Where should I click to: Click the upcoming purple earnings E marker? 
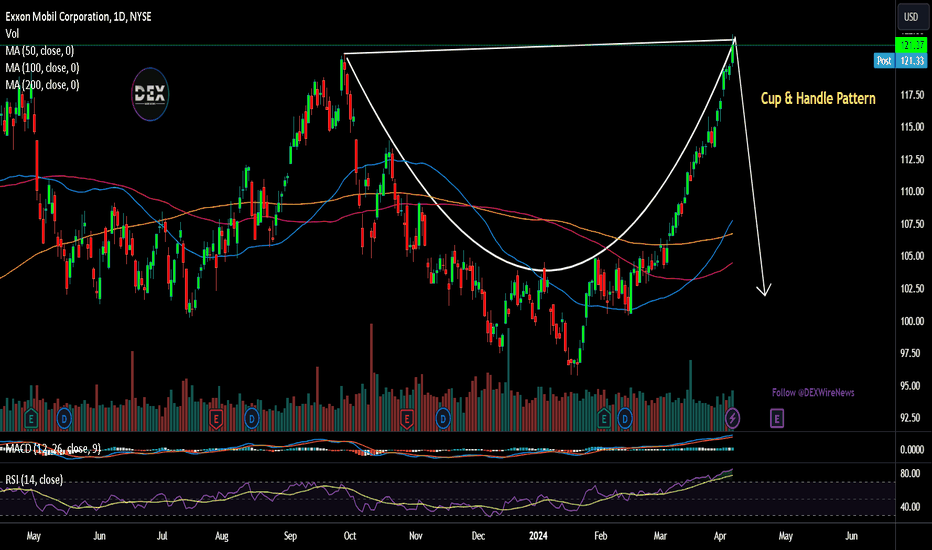click(777, 418)
